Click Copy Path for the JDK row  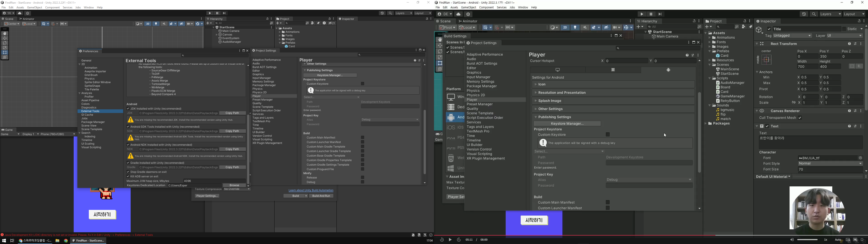click(233, 113)
